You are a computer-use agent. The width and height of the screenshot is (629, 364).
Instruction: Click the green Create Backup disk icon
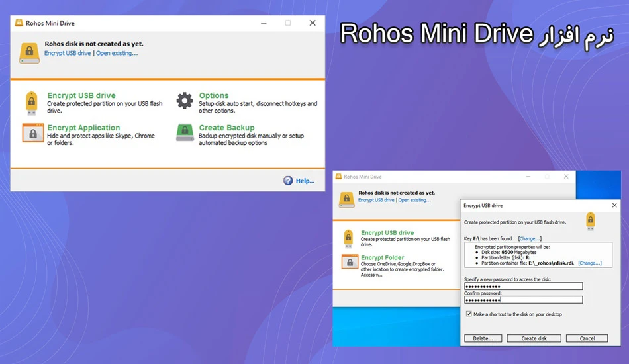tap(185, 132)
